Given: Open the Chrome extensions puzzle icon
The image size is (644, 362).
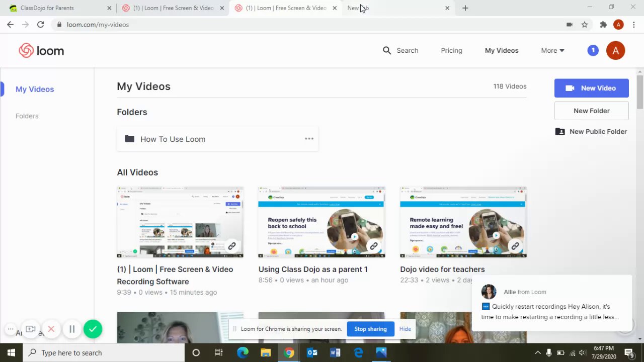Looking at the screenshot, I should click(x=603, y=24).
